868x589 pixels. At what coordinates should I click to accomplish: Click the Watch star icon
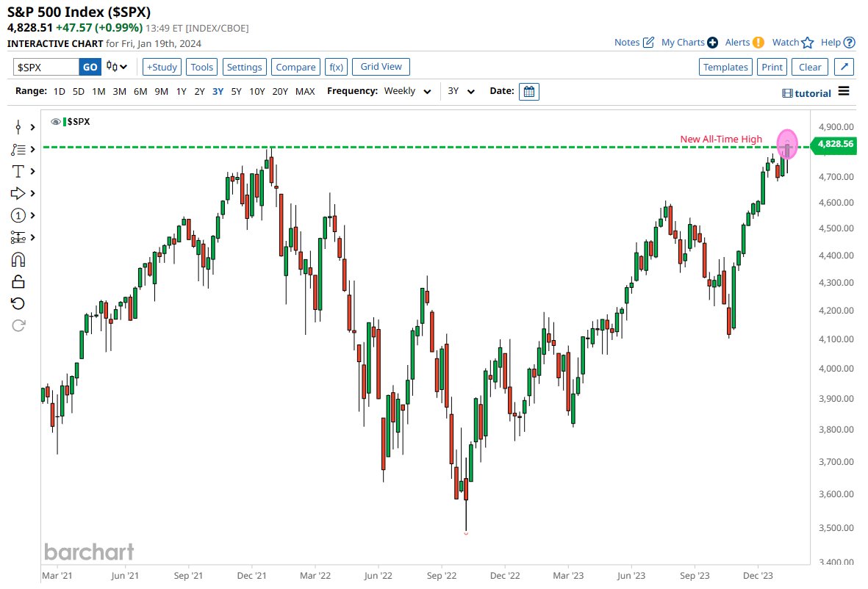click(808, 43)
